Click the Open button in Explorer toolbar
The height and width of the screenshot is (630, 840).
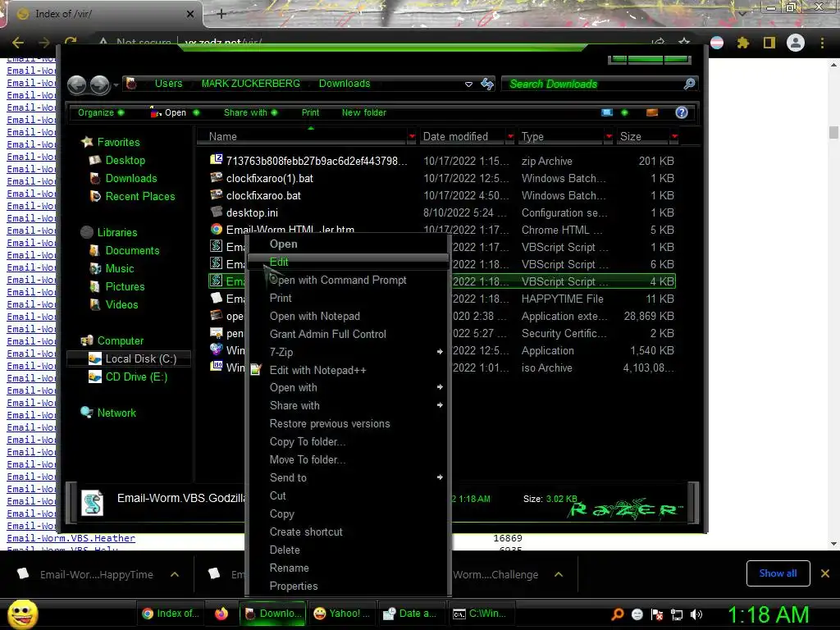tap(168, 112)
